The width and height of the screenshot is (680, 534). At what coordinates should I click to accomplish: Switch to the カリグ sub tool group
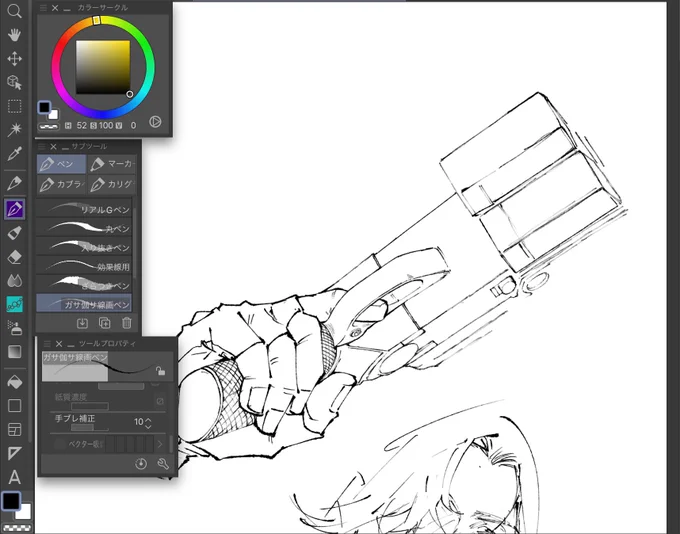[x=112, y=184]
